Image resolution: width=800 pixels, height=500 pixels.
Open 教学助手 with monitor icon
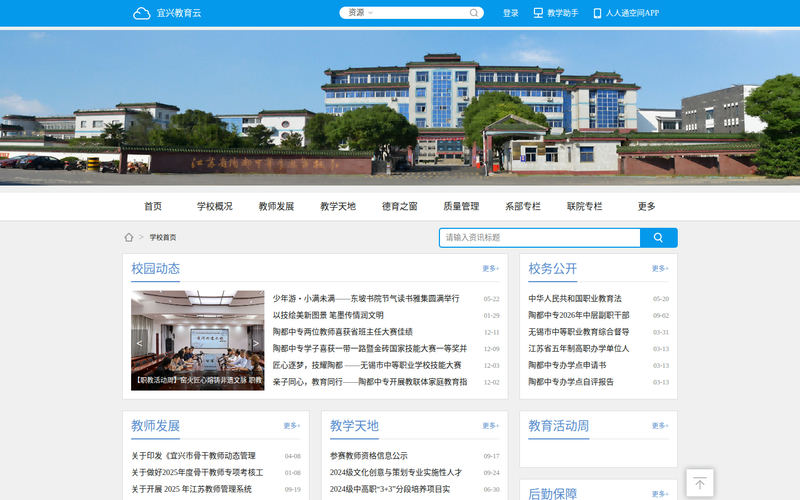pyautogui.click(x=556, y=13)
